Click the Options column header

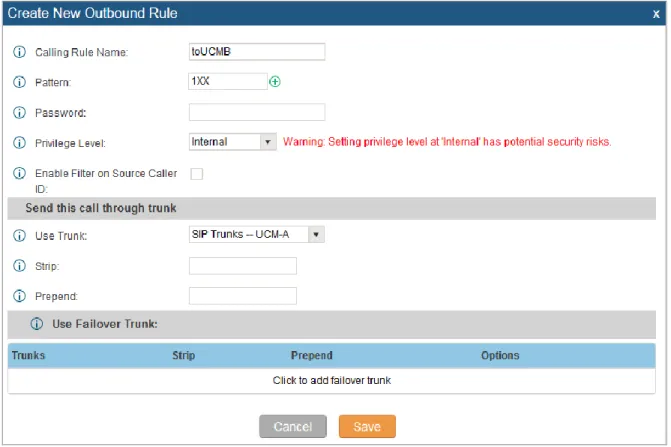coord(500,355)
